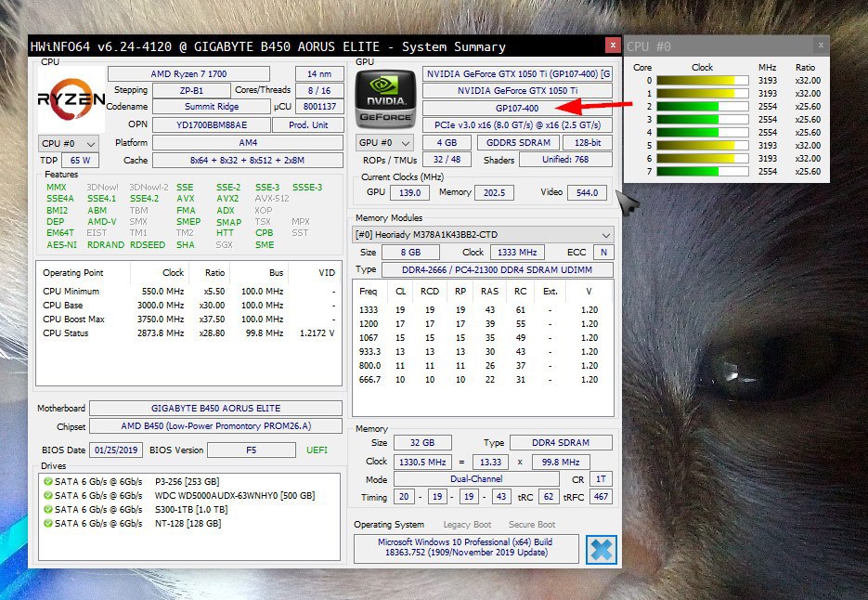Click the TDP 65 W field
The image size is (868, 600).
[x=80, y=160]
